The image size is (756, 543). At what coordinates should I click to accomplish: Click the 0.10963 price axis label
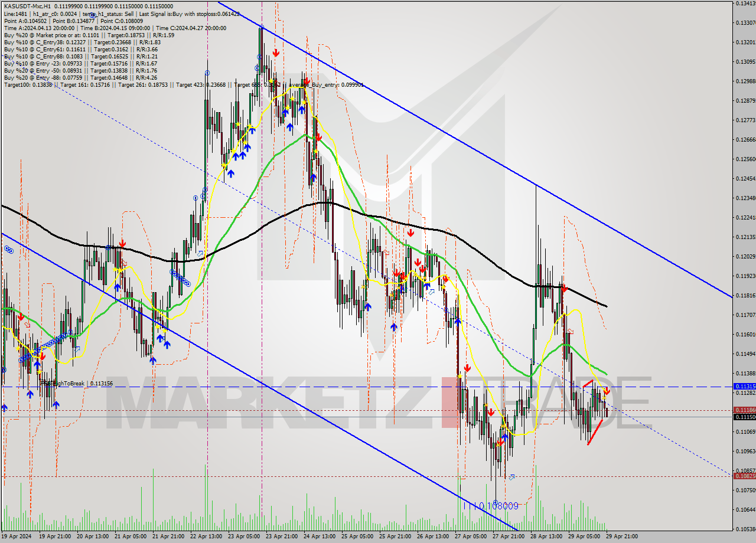[745, 451]
